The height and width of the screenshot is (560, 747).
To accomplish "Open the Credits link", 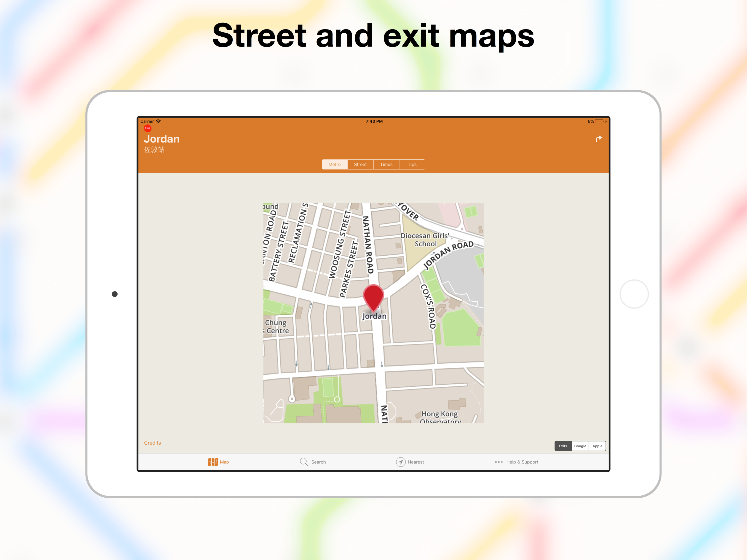I will pyautogui.click(x=152, y=443).
